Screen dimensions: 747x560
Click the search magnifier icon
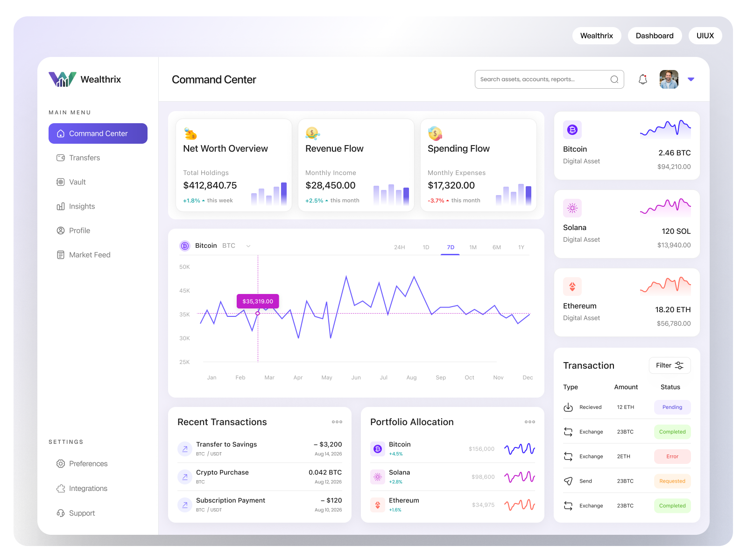click(614, 79)
